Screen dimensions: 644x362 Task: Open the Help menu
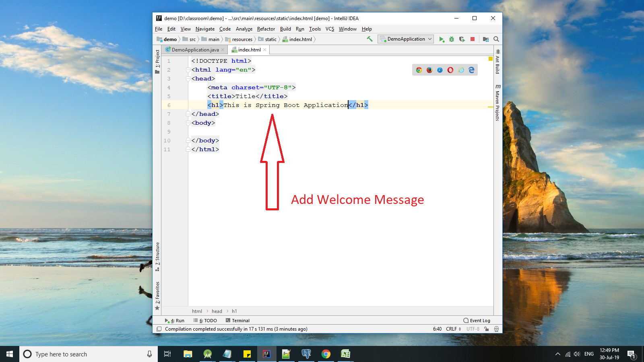click(x=367, y=29)
